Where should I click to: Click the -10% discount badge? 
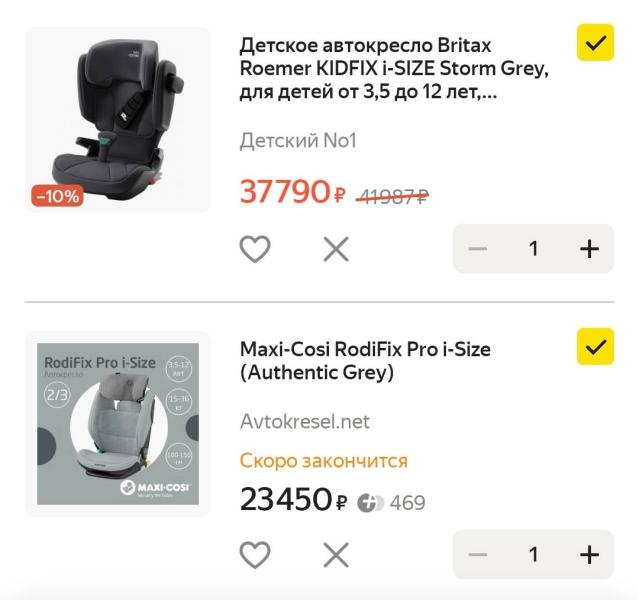tap(57, 196)
